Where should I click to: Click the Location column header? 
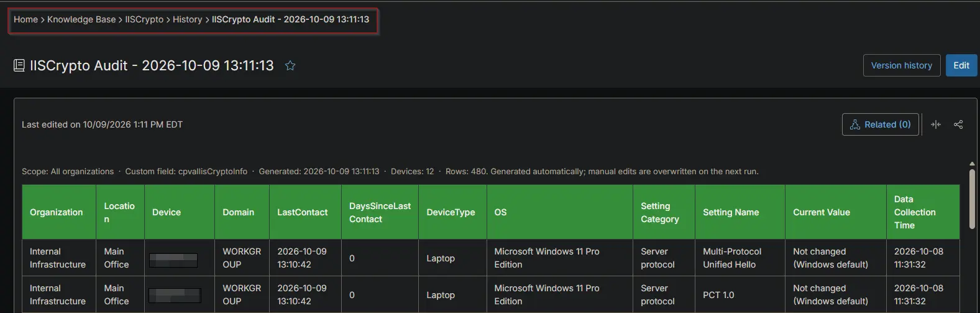pyautogui.click(x=121, y=212)
